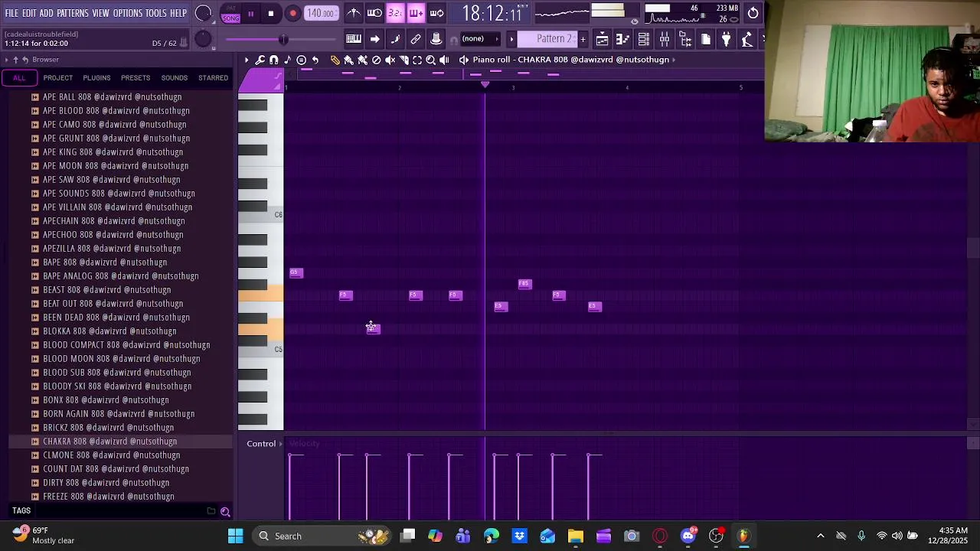Click the plus button next to Pattern 2

pyautogui.click(x=583, y=39)
